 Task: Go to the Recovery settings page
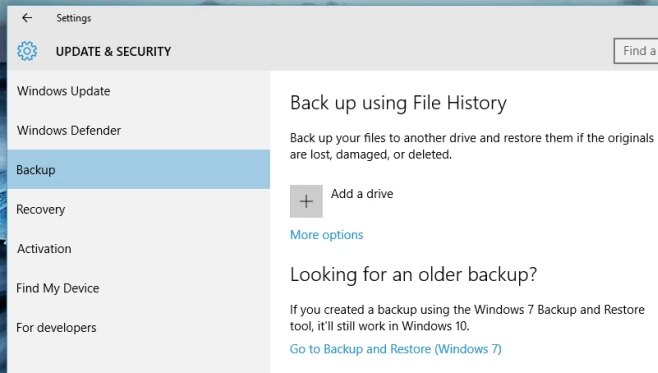click(x=138, y=209)
